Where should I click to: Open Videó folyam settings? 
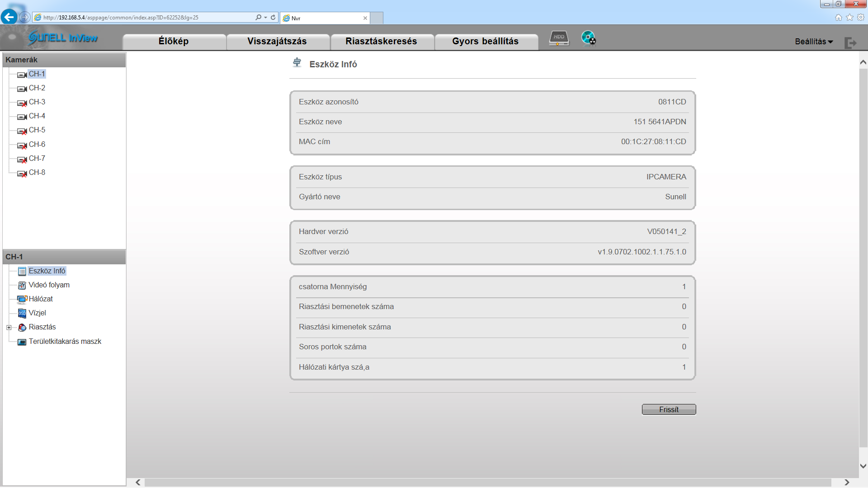coord(49,285)
